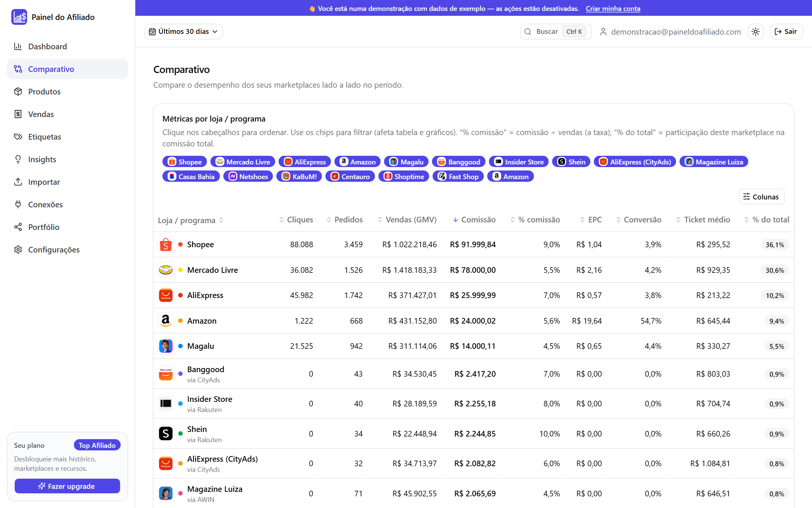This screenshot has width=812, height=508.
Task: Toggle the KaBuM! filter chip
Action: (299, 176)
